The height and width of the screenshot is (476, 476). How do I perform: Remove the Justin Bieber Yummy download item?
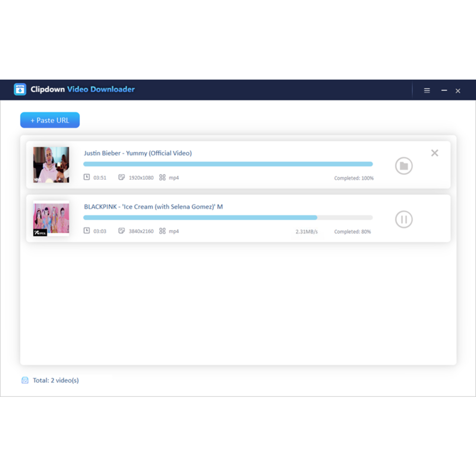click(434, 153)
